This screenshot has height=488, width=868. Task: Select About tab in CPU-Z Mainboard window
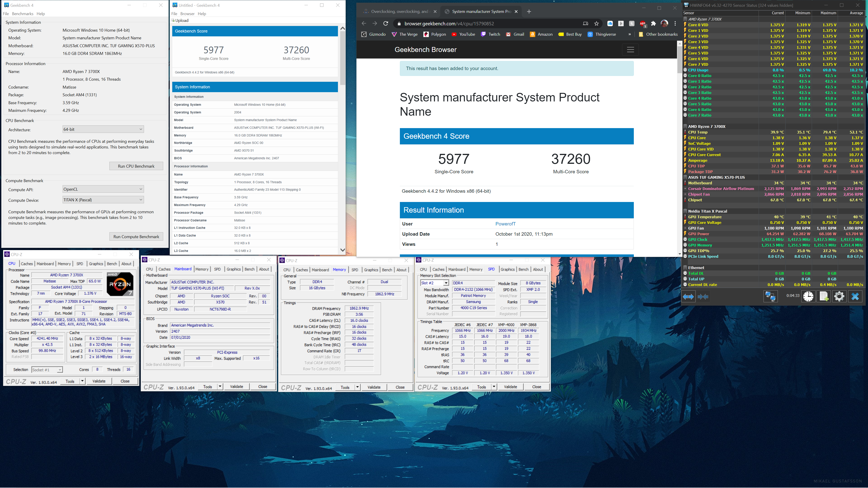[x=264, y=269]
